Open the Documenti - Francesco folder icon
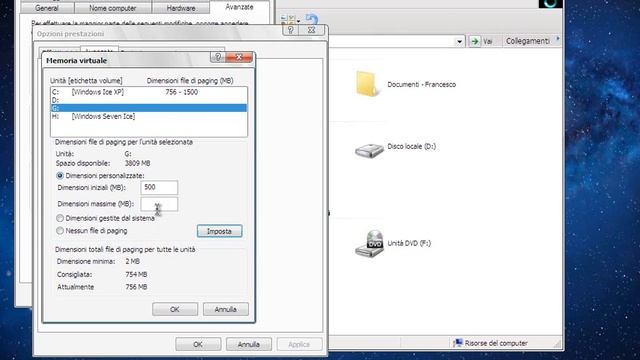 coord(366,84)
